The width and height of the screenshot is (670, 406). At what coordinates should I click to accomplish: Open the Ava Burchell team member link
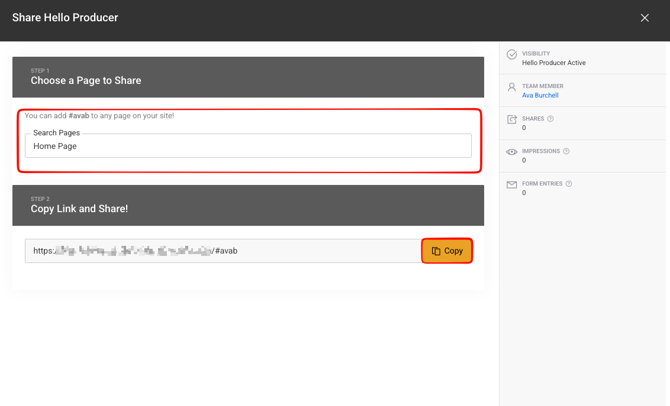tap(540, 96)
